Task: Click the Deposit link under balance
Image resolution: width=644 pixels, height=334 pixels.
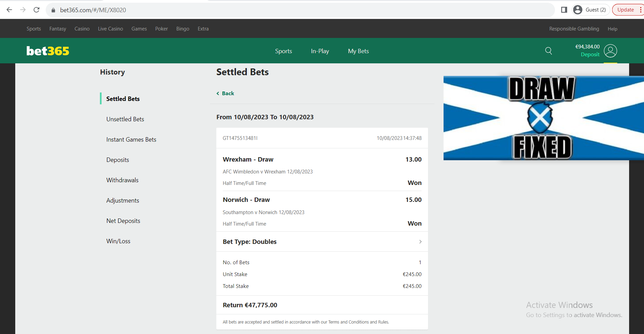Action: tap(590, 55)
